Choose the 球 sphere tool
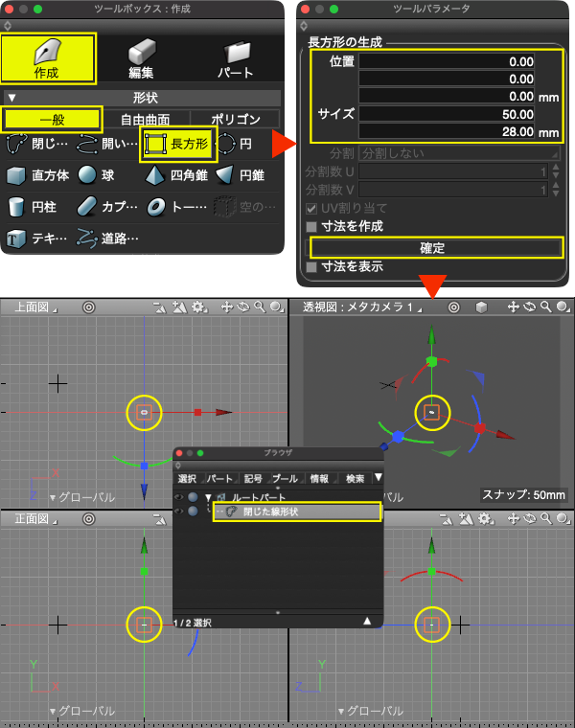575x728 pixels. click(96, 175)
